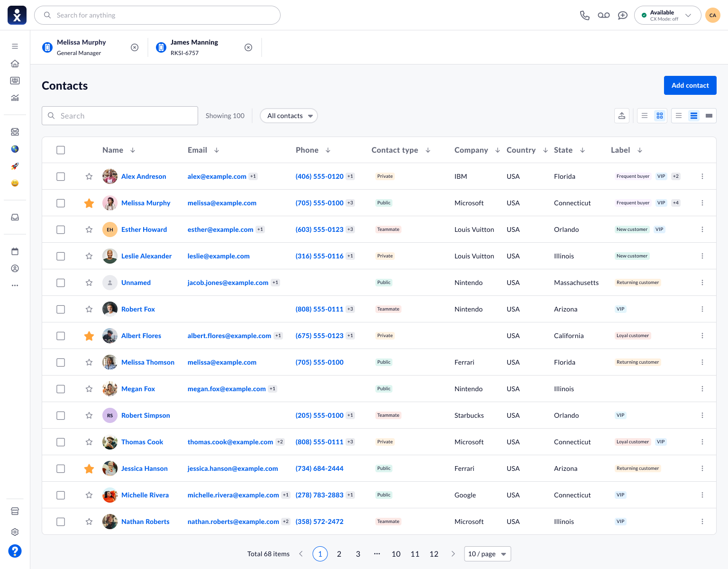This screenshot has height=569, width=728.
Task: Open the rocket icon in the sidebar
Action: (15, 166)
